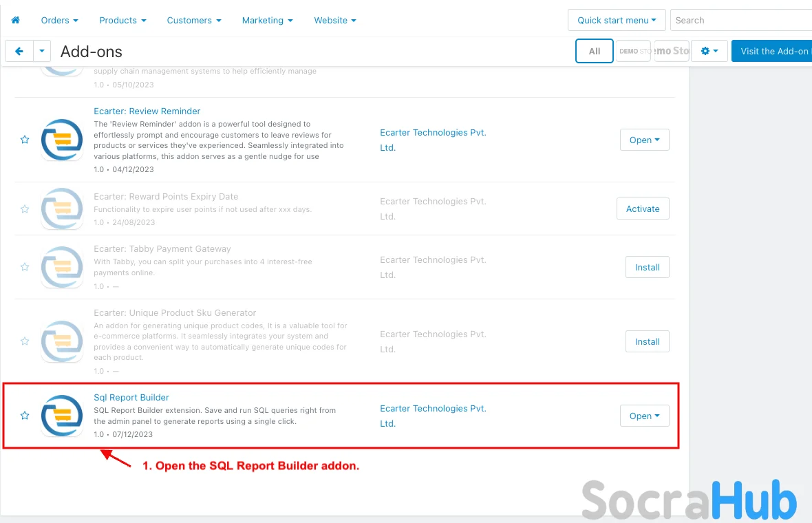812x523 pixels.
Task: Open Ecarter: Reward Points Expiry Date title
Action: pyautogui.click(x=166, y=197)
